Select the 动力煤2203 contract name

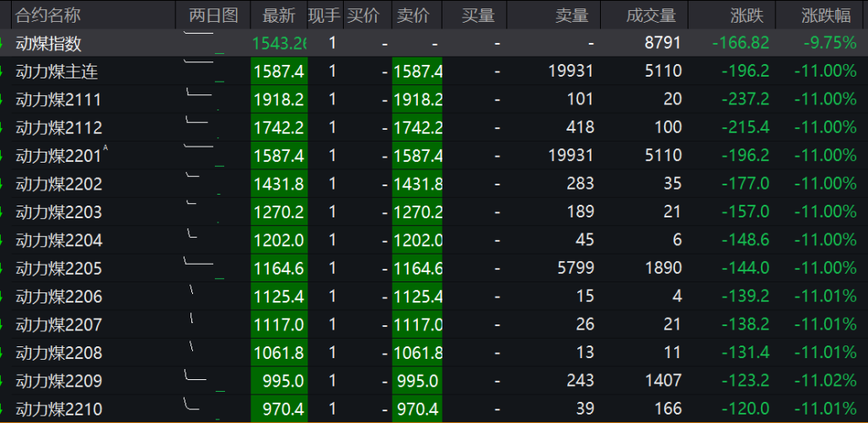[x=59, y=212]
